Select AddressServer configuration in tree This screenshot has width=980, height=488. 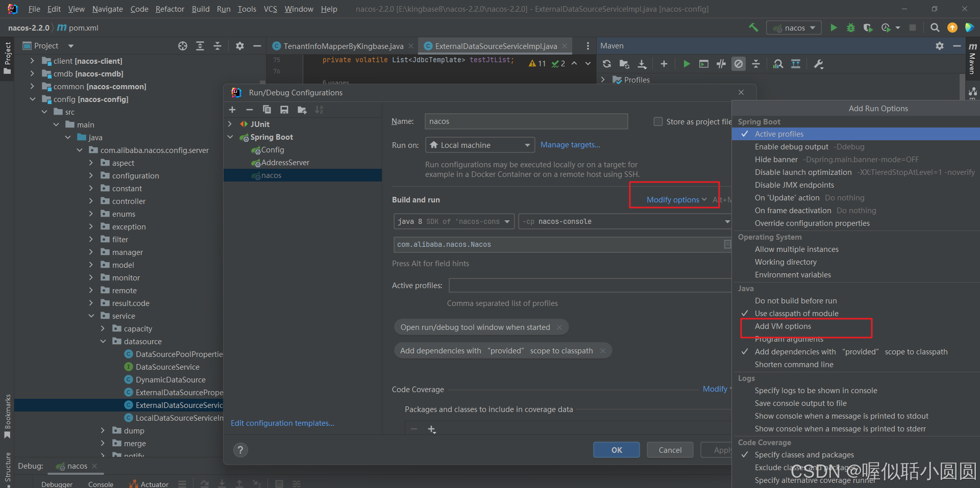(x=285, y=163)
